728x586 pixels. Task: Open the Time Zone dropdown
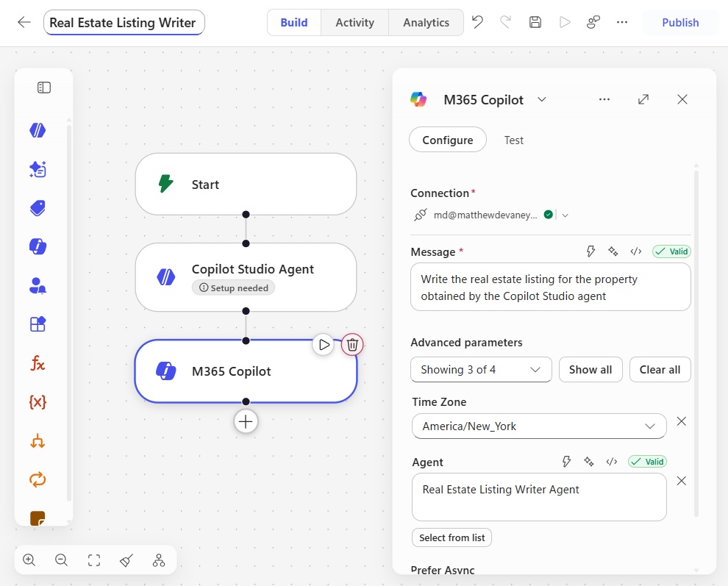click(x=539, y=426)
